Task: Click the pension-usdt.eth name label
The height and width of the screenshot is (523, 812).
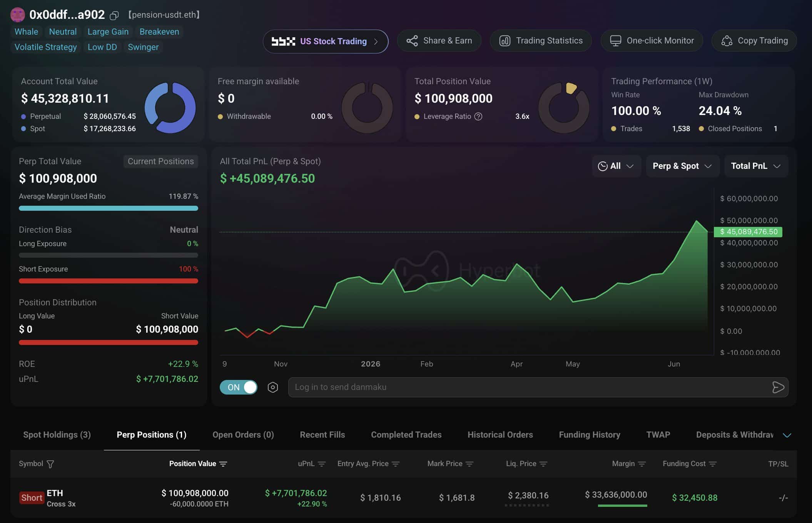Action: pos(164,15)
